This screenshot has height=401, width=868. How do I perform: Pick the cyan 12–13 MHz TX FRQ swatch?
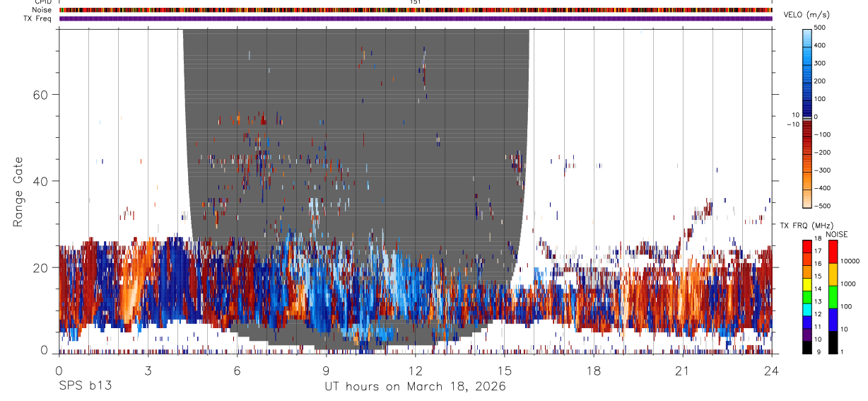[807, 308]
